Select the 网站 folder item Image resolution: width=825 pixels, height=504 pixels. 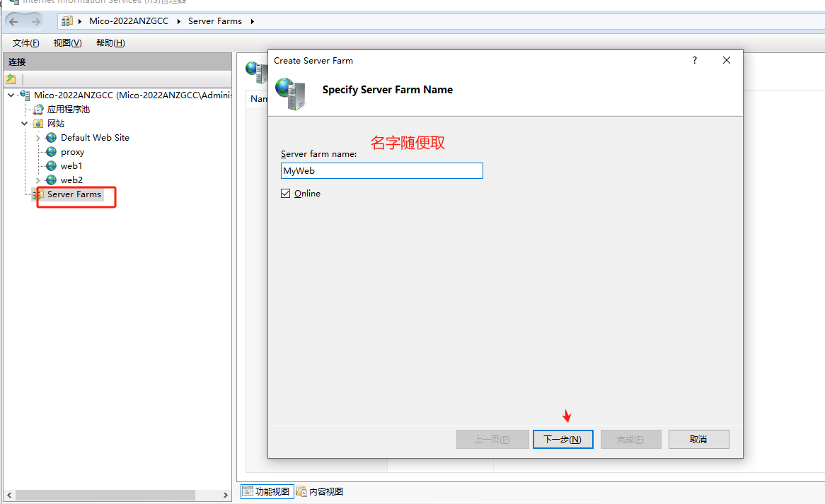56,124
